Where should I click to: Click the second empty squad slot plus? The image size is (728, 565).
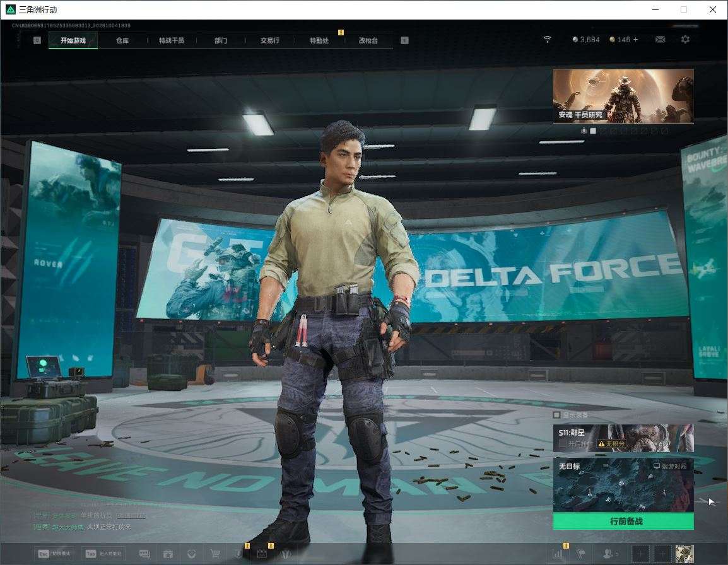click(x=662, y=554)
